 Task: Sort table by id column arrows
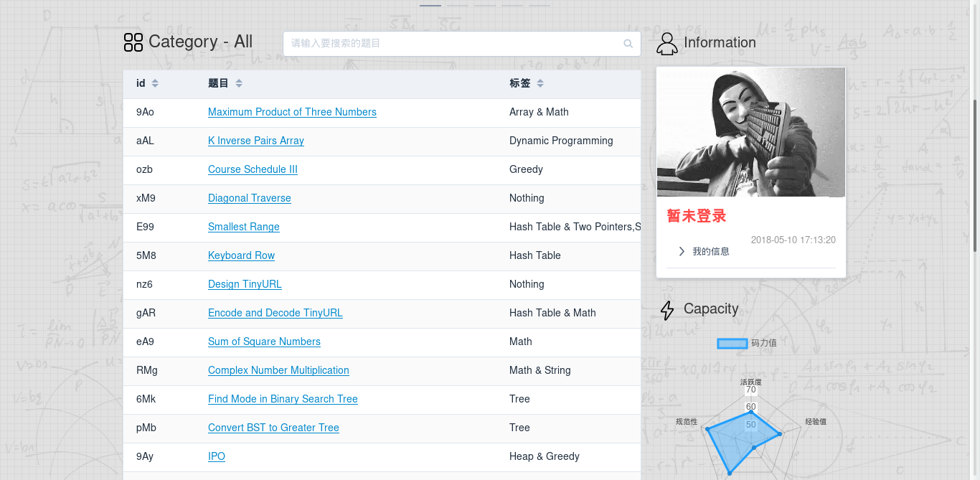coord(155,84)
